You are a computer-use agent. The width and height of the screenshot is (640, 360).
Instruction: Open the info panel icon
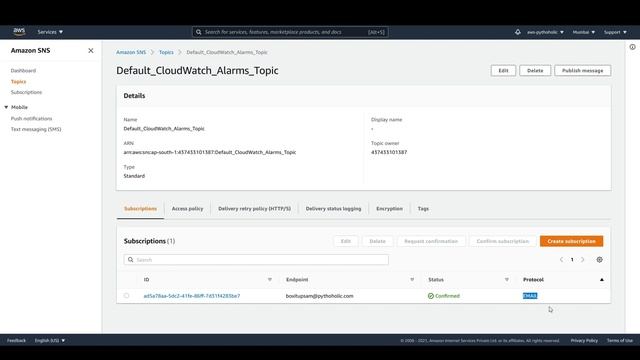632,47
